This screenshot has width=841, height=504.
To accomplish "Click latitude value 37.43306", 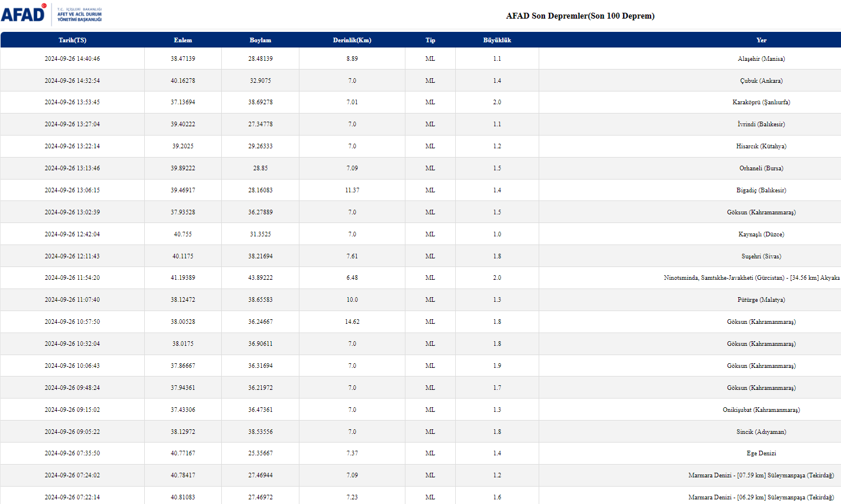I will click(183, 410).
